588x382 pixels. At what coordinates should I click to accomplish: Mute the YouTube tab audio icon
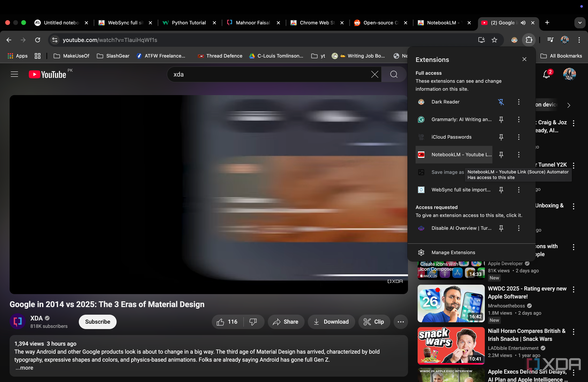(523, 23)
